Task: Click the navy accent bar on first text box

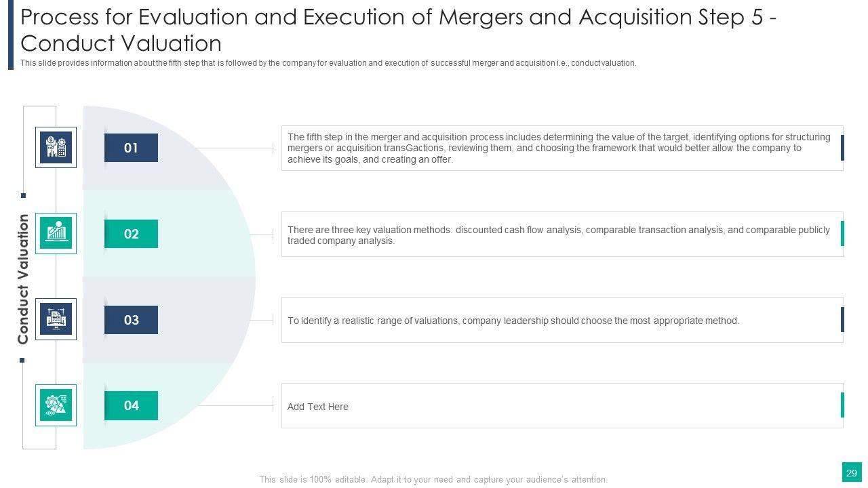Action: pyautogui.click(x=842, y=148)
